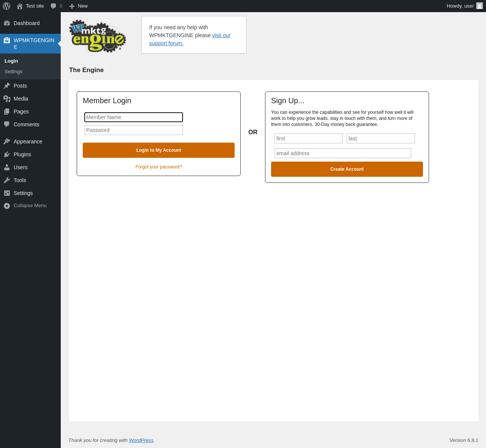Click the Test site link in admin bar
This screenshot has width=486, height=448.
pyautogui.click(x=30, y=6)
